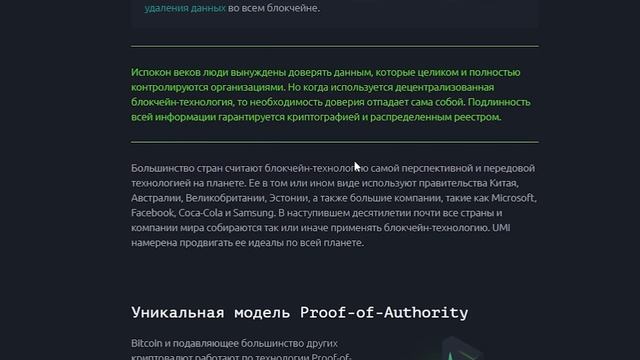
Task: Open the 'удаления данных' link
Action: click(x=185, y=8)
